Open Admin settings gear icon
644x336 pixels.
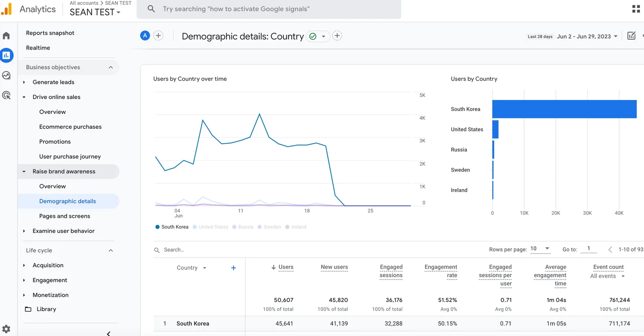[x=6, y=329]
